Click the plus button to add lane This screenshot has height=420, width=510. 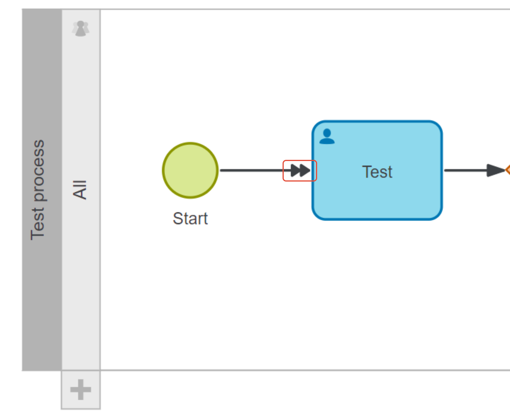(x=81, y=389)
